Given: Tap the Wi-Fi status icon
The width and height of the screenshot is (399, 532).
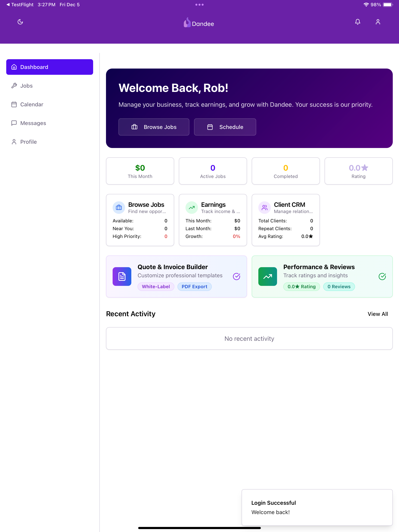Looking at the screenshot, I should coord(366,4).
